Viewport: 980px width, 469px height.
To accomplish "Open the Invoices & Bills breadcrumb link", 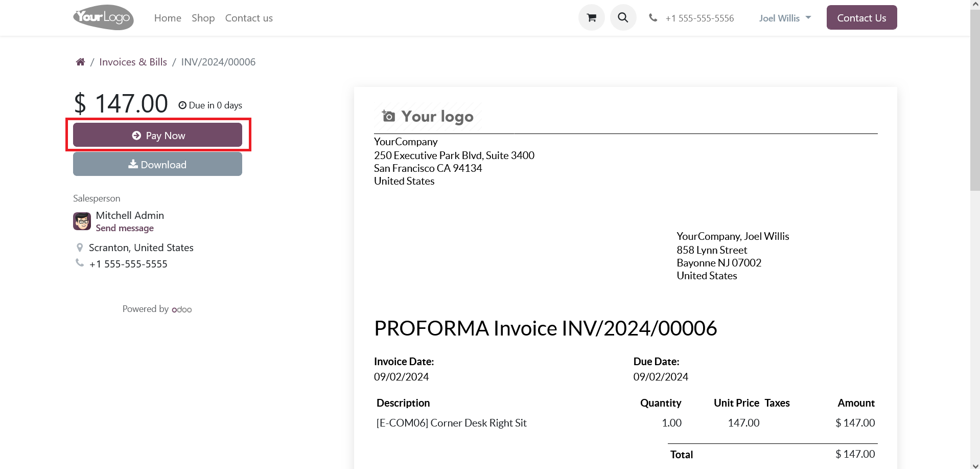I will pyautogui.click(x=133, y=61).
